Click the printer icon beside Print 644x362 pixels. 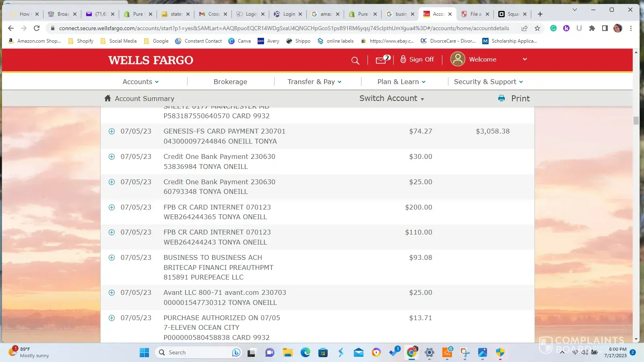(x=502, y=98)
